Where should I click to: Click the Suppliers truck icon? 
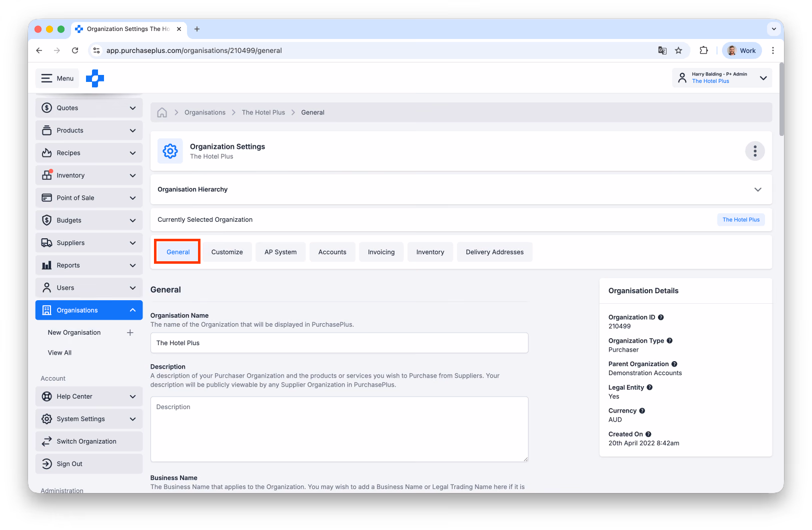[x=47, y=243]
